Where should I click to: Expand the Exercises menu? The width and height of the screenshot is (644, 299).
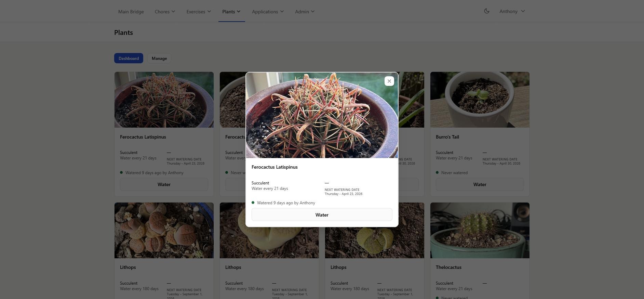(199, 12)
